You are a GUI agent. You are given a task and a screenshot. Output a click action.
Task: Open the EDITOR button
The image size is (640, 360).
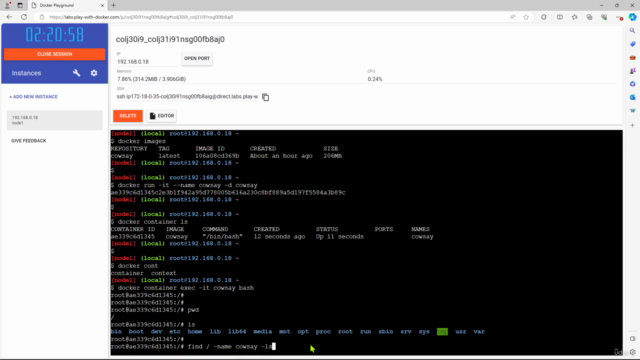pos(162,116)
